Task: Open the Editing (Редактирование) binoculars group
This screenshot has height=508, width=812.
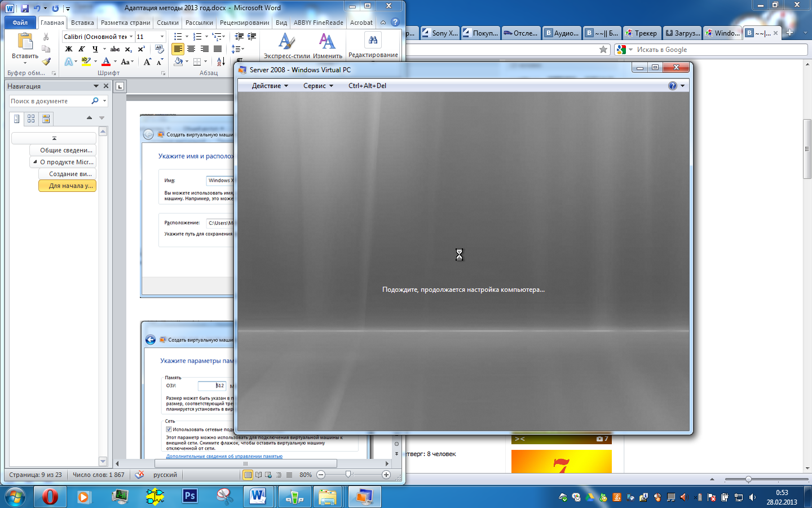Action: pyautogui.click(x=373, y=45)
